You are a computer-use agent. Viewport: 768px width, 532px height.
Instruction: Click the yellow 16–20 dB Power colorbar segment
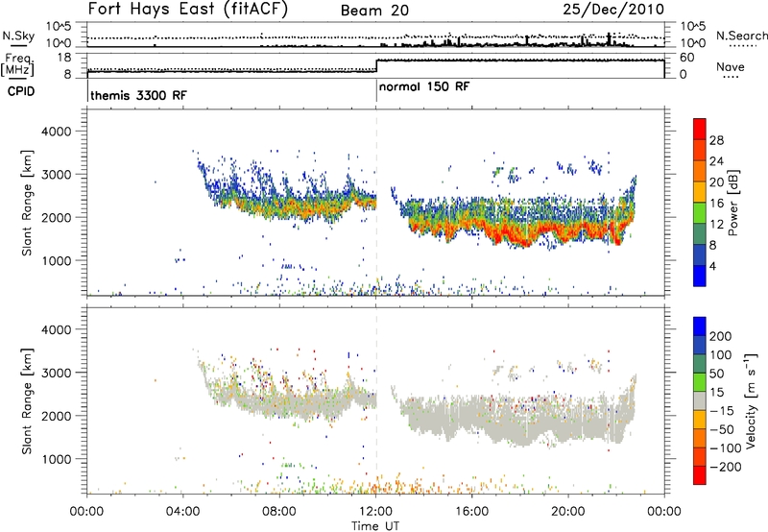pos(700,191)
